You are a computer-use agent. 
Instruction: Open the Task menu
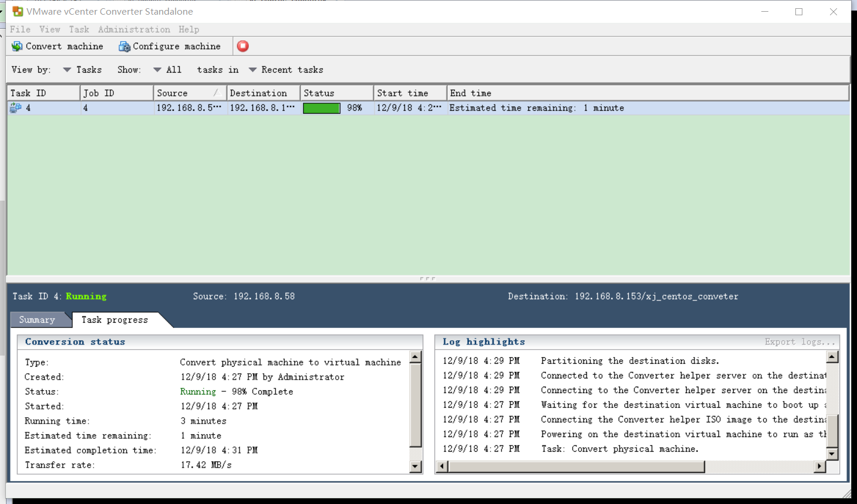point(79,29)
